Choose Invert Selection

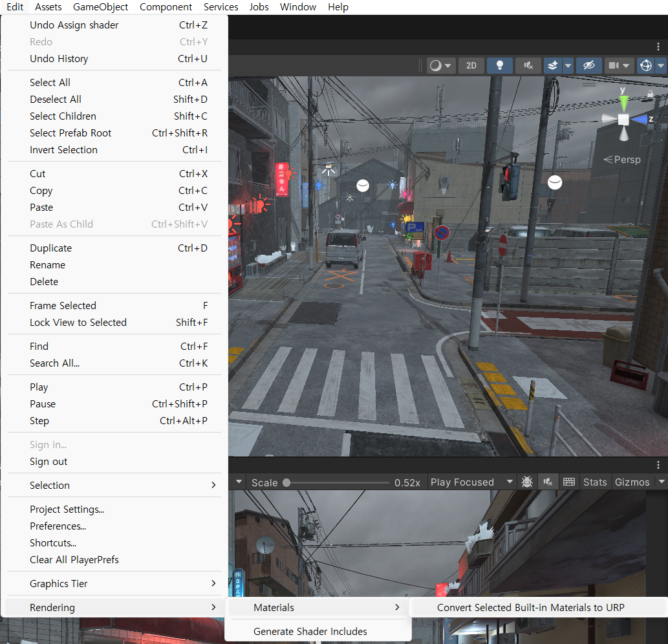tap(114, 150)
